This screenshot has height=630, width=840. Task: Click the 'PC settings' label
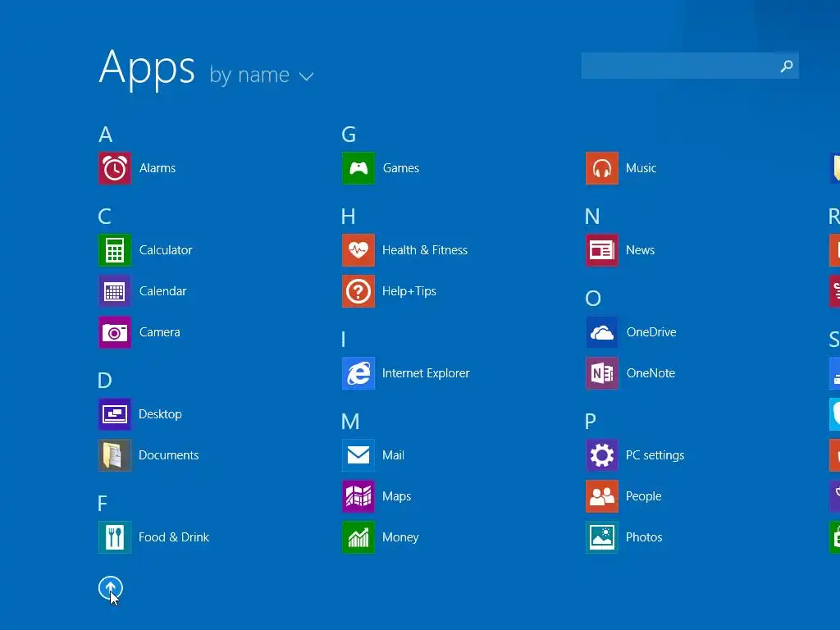pos(655,455)
